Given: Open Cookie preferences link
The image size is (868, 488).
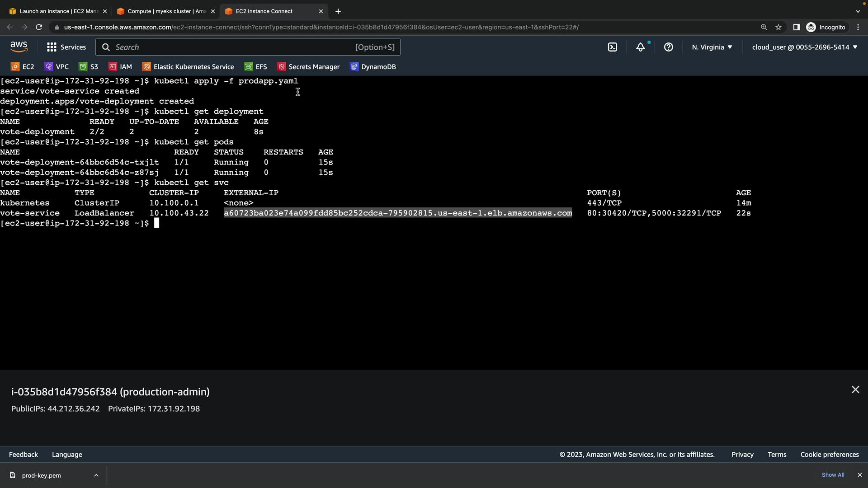Looking at the screenshot, I should coord(829,455).
